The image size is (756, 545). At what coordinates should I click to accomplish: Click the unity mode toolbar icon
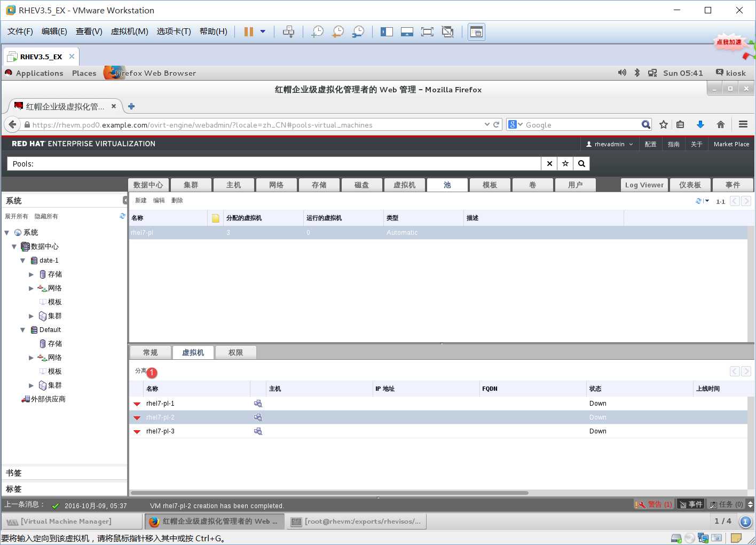(x=448, y=32)
